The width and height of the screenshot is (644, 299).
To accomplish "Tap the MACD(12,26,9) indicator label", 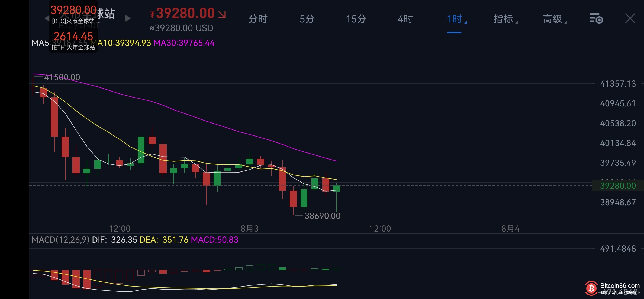I will click(x=60, y=240).
